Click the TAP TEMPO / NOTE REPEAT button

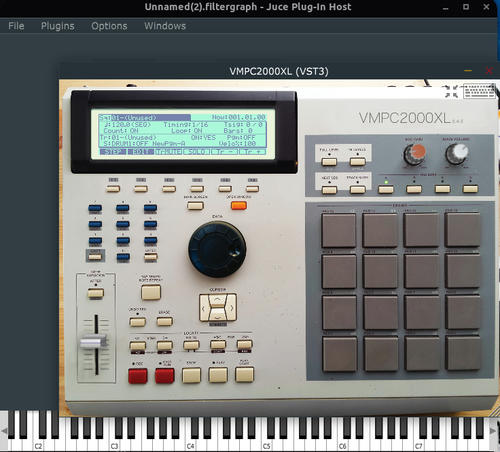pyautogui.click(x=151, y=292)
